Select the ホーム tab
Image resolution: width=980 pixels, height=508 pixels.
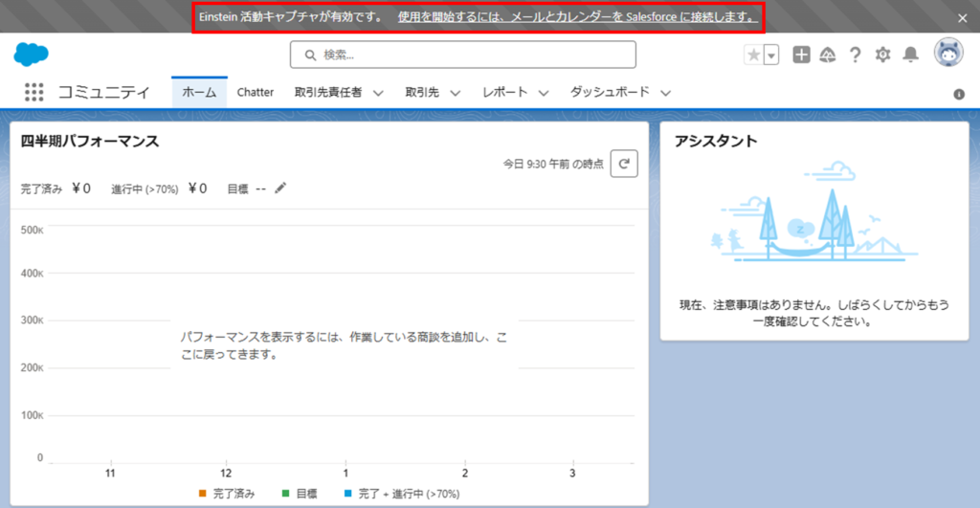click(x=199, y=93)
